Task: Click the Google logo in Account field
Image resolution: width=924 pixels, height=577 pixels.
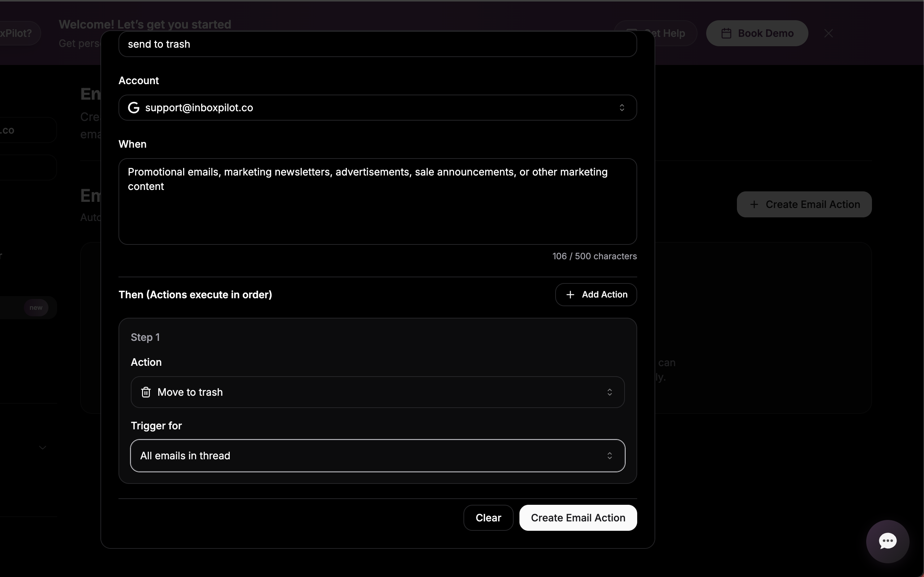Action: (134, 108)
